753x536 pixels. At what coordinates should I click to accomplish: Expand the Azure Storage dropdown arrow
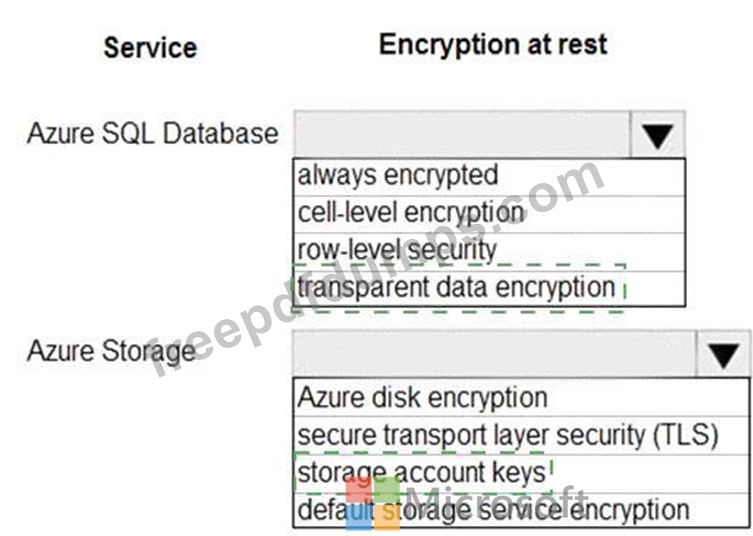(x=723, y=354)
